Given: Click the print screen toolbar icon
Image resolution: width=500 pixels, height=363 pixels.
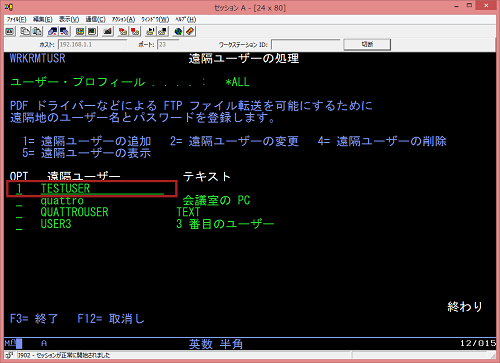Looking at the screenshot, I should [x=10, y=31].
